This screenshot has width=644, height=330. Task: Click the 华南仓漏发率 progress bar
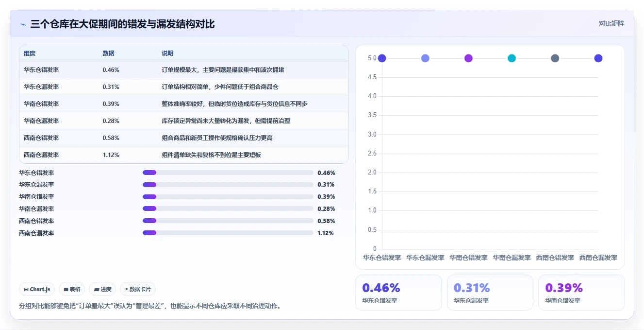click(x=228, y=209)
